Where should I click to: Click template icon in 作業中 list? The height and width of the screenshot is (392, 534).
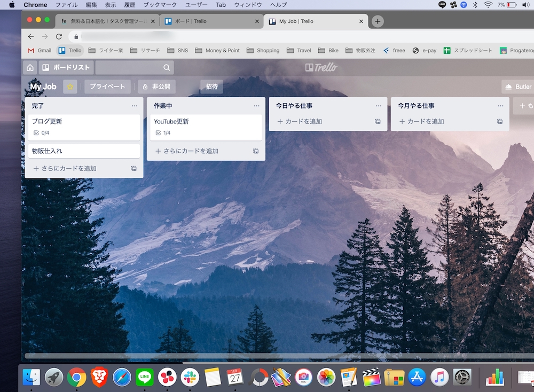point(256,151)
